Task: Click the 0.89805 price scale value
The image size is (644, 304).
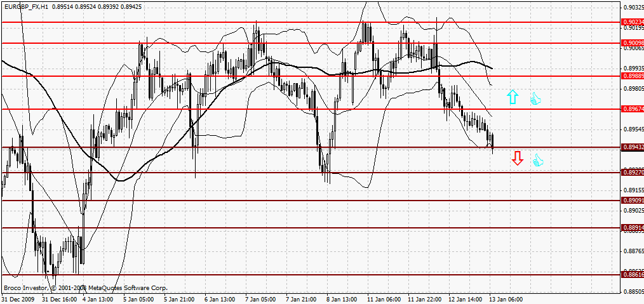Action: coord(633,89)
